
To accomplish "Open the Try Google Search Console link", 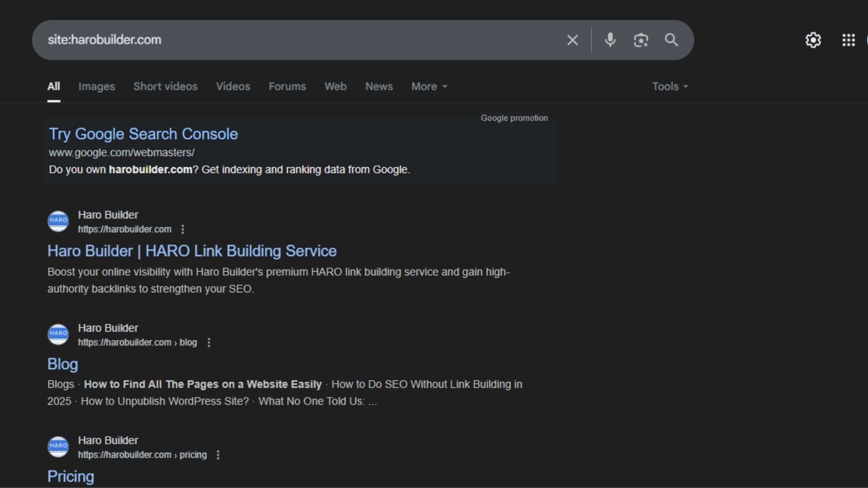I will click(x=143, y=134).
